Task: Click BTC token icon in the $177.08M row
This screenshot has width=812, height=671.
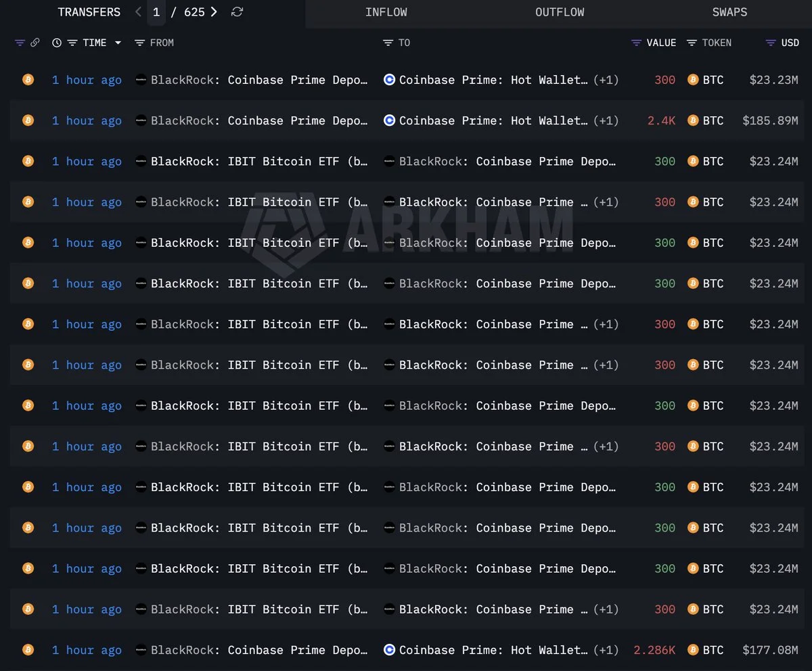Action: pyautogui.click(x=693, y=650)
